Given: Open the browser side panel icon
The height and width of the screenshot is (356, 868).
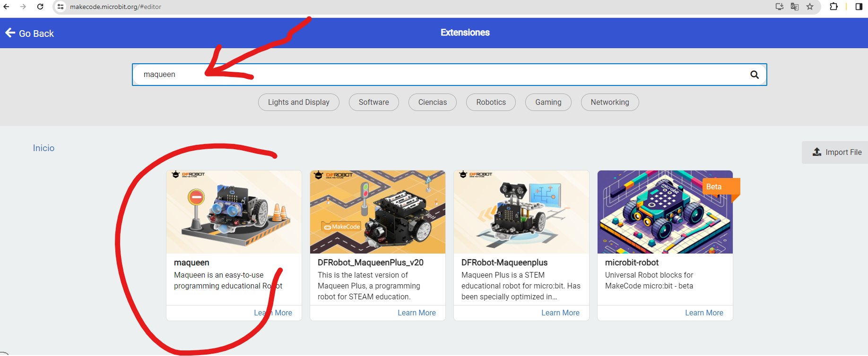Looking at the screenshot, I should pos(859,7).
